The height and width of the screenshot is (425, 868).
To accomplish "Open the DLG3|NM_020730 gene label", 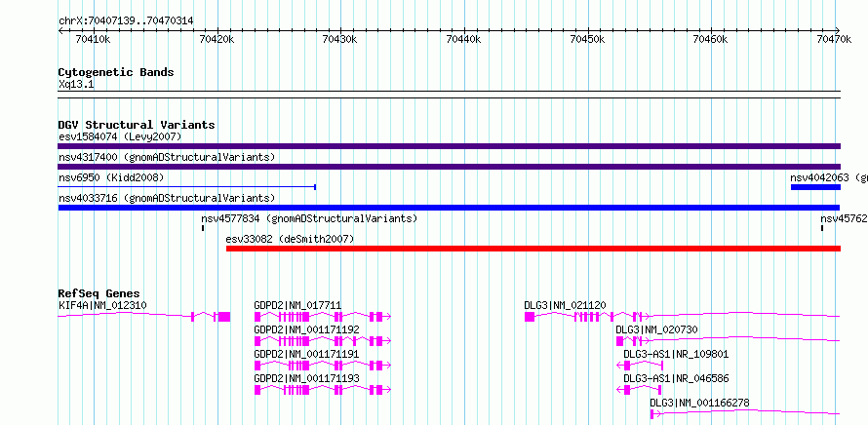I will click(x=657, y=329).
